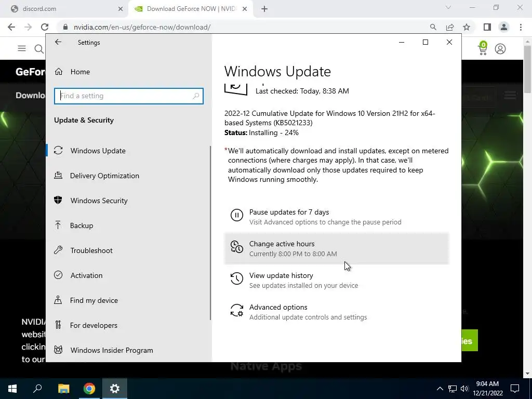This screenshot has height=399, width=532.
Task: Click the magnifier in Find a setting box
Action: [x=196, y=96]
